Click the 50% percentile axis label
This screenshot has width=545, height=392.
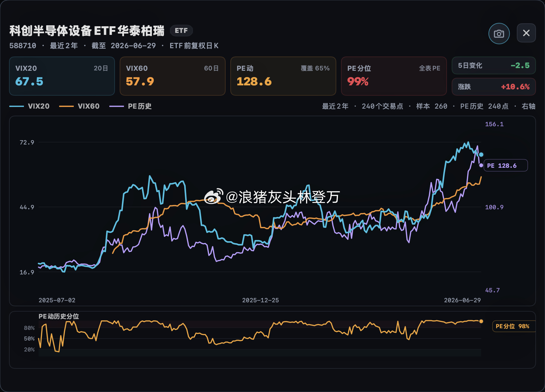tap(29, 339)
